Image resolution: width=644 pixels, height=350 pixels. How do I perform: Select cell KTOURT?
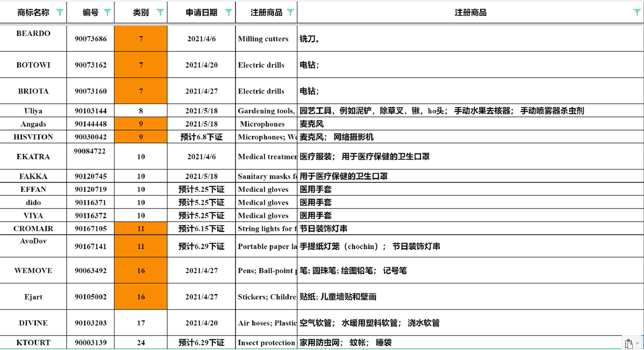33,342
